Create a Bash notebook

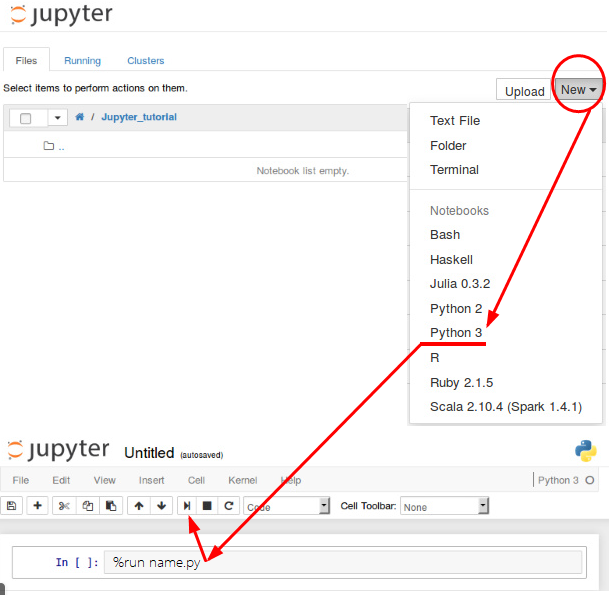[x=445, y=235]
